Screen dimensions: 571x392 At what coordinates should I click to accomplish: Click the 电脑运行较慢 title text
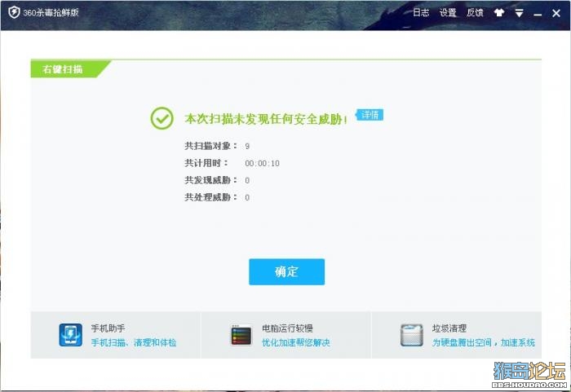coord(287,328)
